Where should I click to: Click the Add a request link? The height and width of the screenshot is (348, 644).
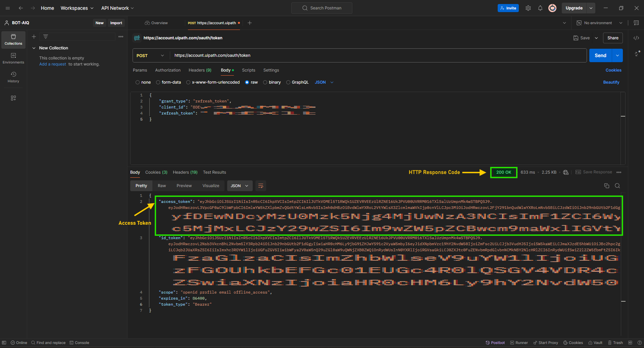pyautogui.click(x=53, y=64)
